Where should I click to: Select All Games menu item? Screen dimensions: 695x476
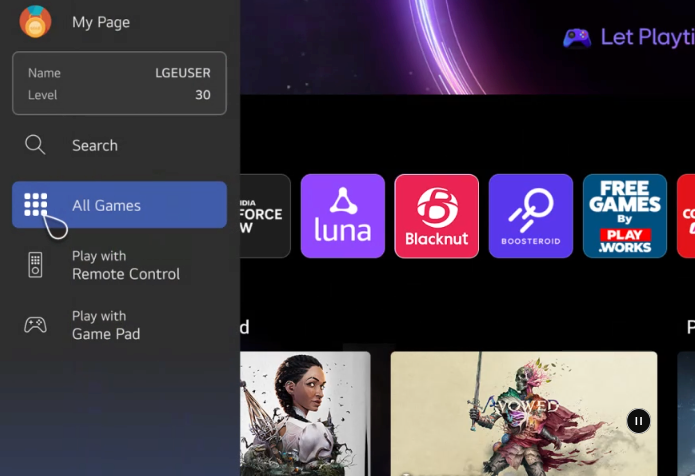click(120, 205)
